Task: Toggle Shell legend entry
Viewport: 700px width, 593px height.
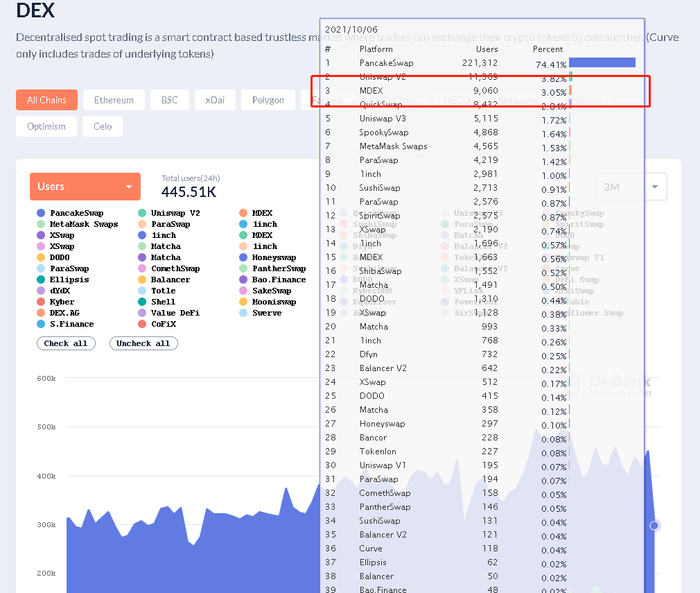Action: [x=157, y=302]
